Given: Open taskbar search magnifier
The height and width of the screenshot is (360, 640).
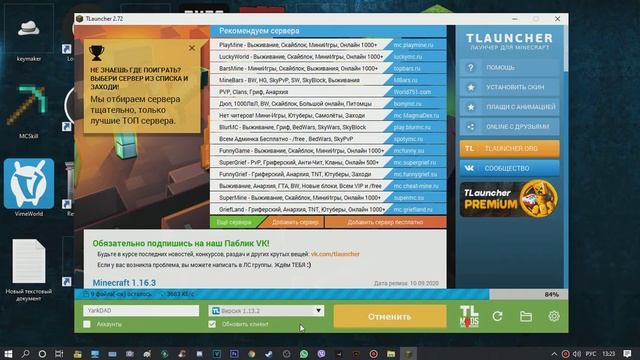Looking at the screenshot, I should pyautogui.click(x=25, y=353).
